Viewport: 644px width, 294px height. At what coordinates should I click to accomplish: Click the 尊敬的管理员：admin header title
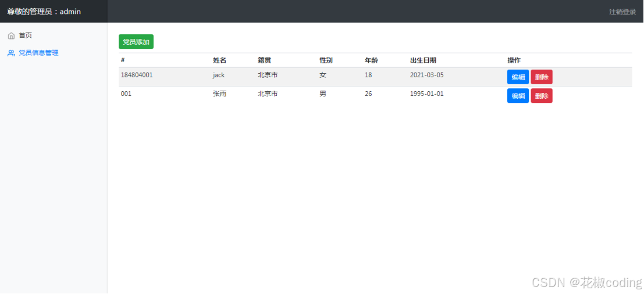coord(44,12)
